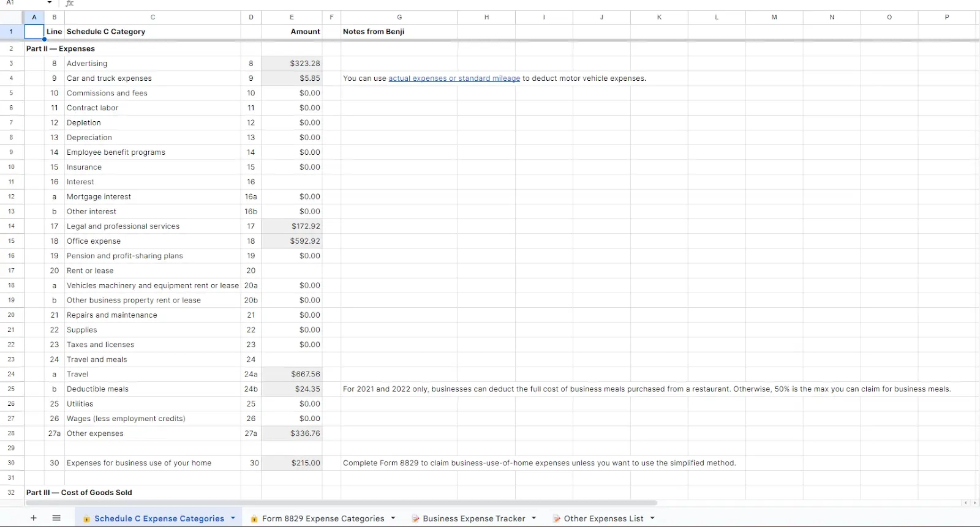Viewport: 980px width, 527px height.
Task: Select the 'Mortgage interest' cell
Action: pos(153,196)
